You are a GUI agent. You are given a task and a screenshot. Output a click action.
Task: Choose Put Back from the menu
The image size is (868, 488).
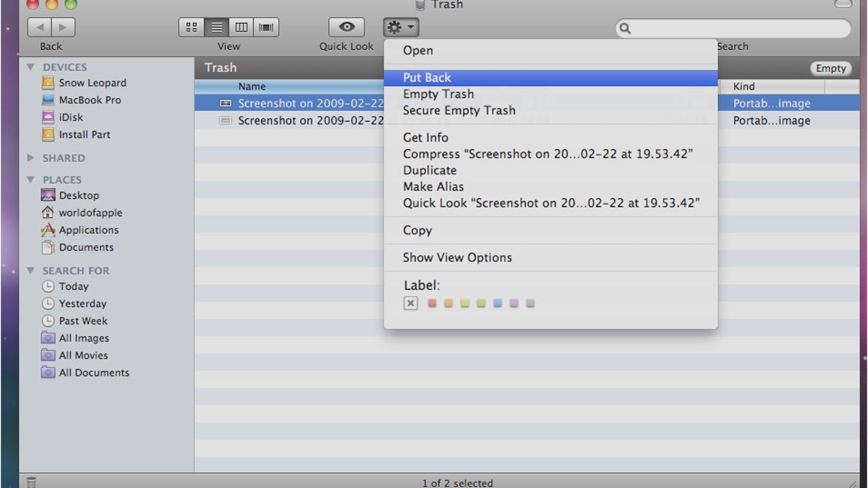(x=427, y=77)
